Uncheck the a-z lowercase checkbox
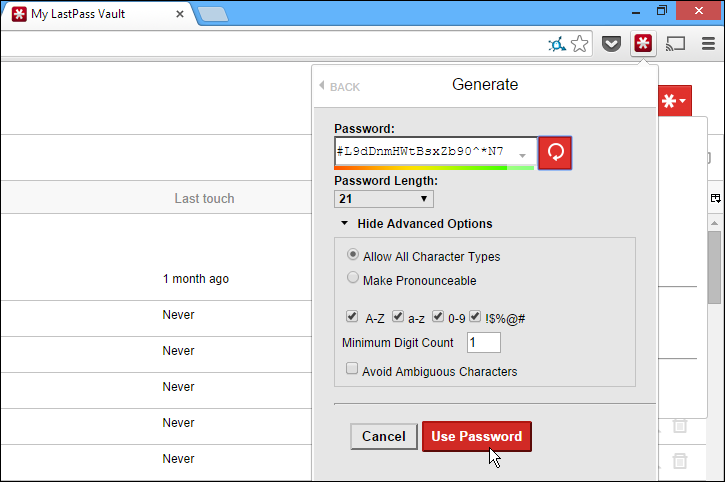The width and height of the screenshot is (725, 482). point(398,316)
